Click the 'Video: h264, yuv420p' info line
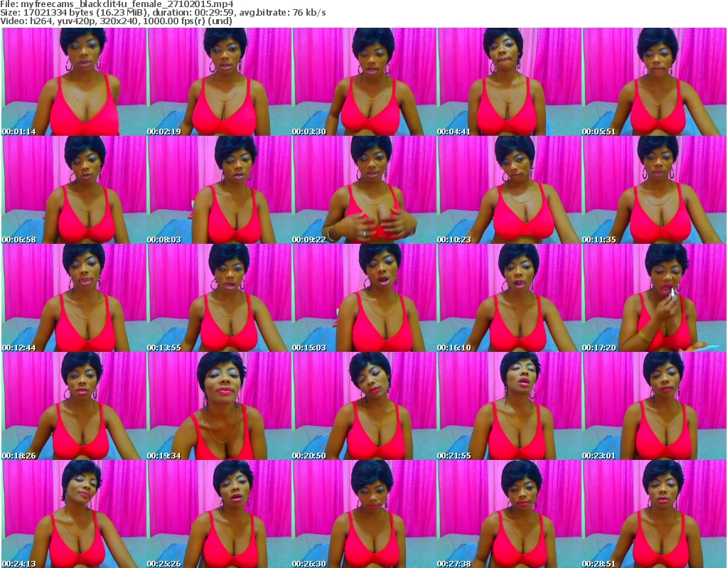 [116, 21]
